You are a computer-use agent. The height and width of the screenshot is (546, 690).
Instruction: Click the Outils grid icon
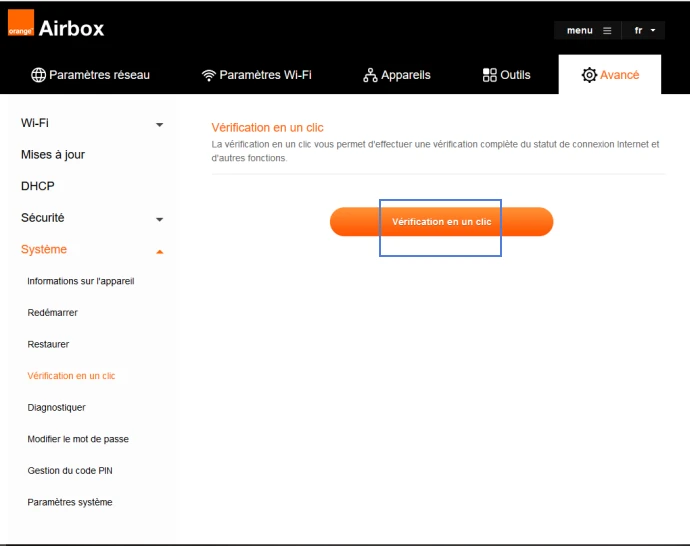[x=489, y=75]
